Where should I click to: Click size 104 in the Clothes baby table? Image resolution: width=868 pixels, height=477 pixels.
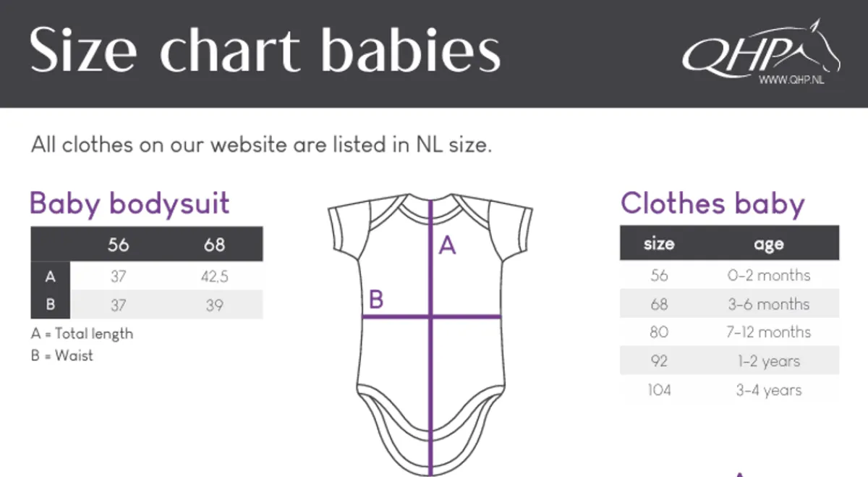point(659,390)
